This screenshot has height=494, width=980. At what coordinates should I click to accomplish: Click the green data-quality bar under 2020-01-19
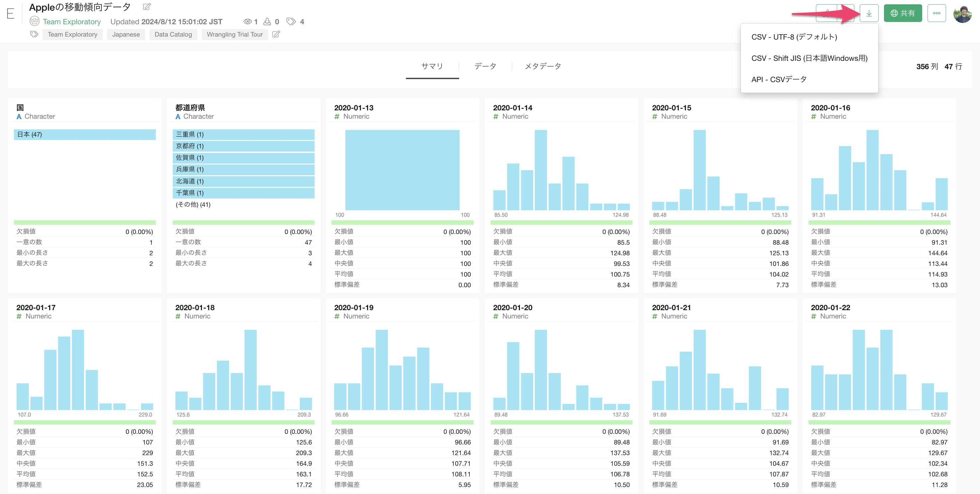[x=403, y=422]
